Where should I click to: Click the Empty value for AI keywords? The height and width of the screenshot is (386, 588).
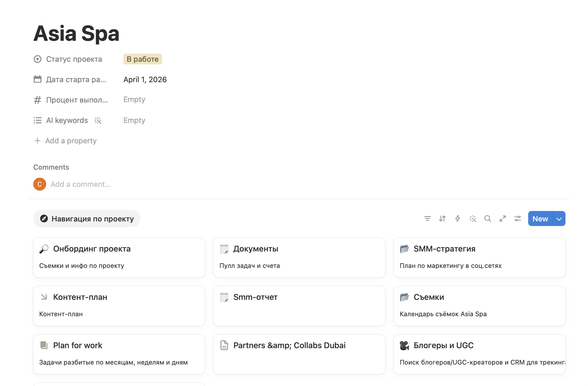134,120
